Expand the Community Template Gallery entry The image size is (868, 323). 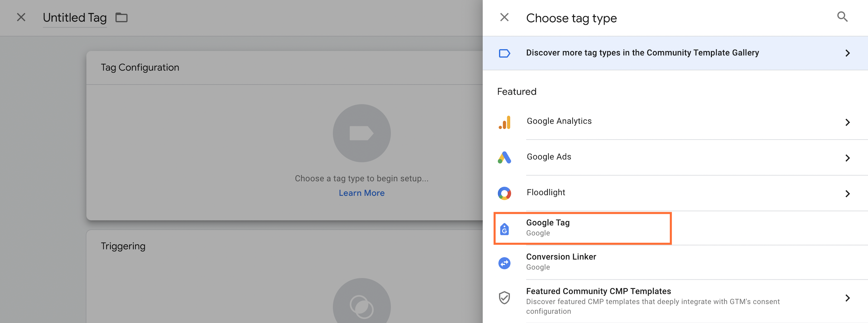[x=848, y=53]
